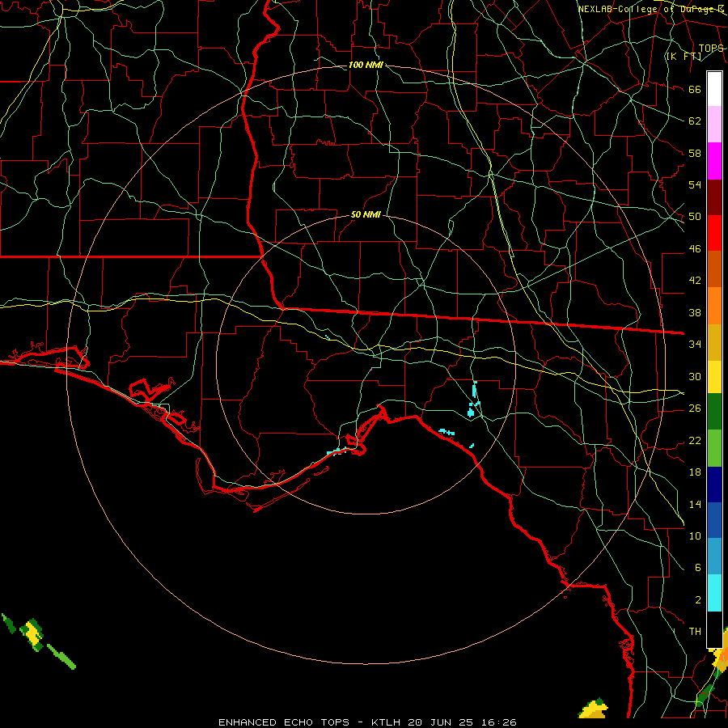Click the 'TOPS' legend heading

(711, 49)
